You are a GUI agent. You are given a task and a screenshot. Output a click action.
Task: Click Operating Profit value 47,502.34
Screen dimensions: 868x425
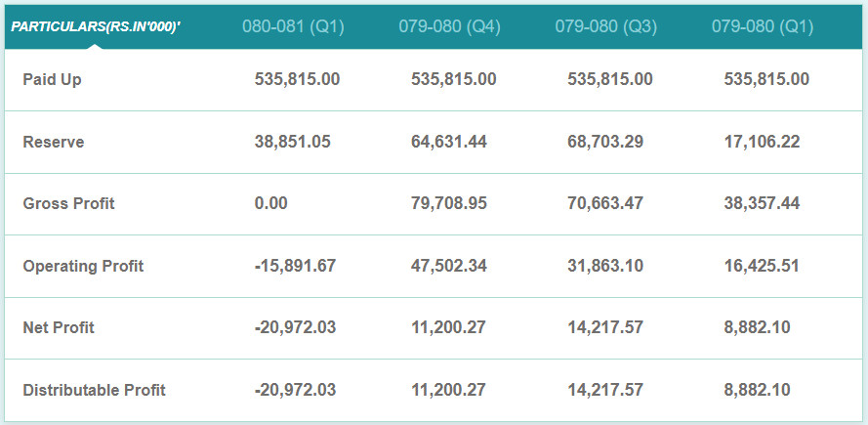click(449, 266)
